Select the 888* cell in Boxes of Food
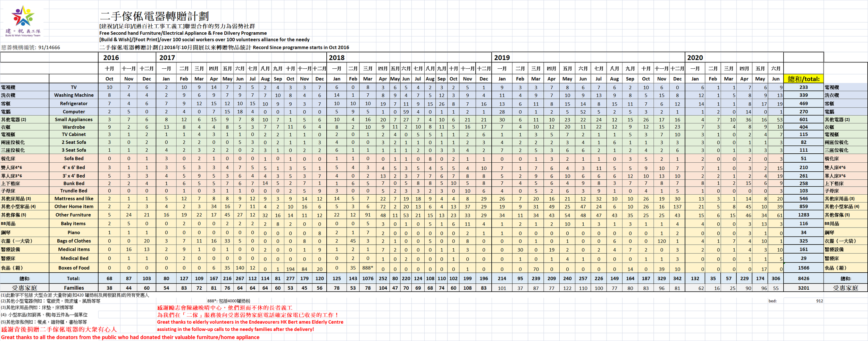Screen dimensions: 868x341 click(368, 268)
